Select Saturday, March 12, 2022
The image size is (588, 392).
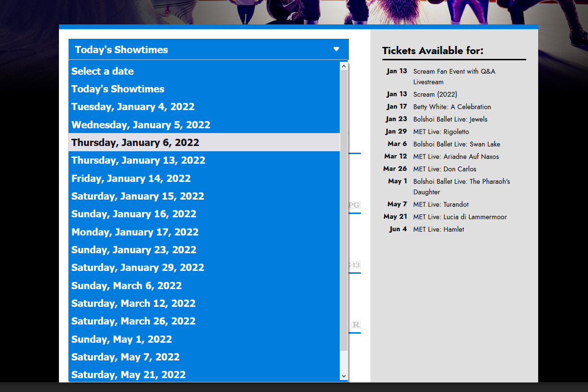(x=204, y=303)
